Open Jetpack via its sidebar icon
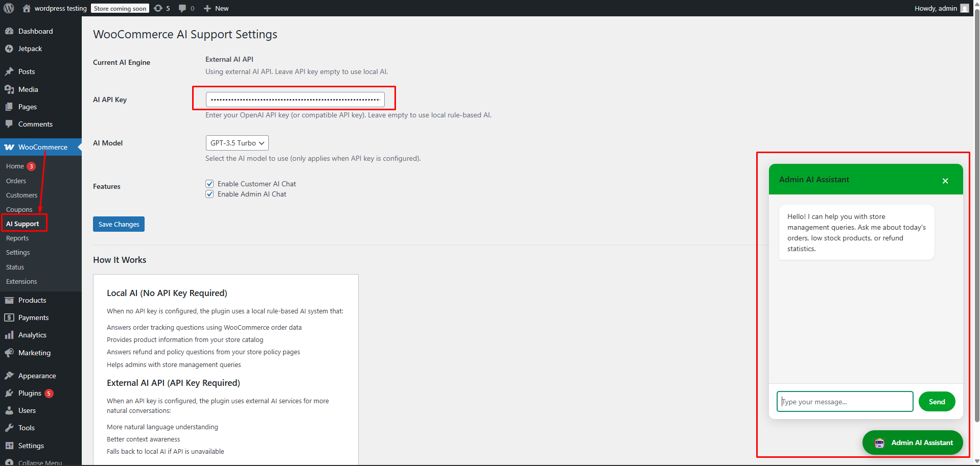The width and height of the screenshot is (980, 466). (x=9, y=48)
